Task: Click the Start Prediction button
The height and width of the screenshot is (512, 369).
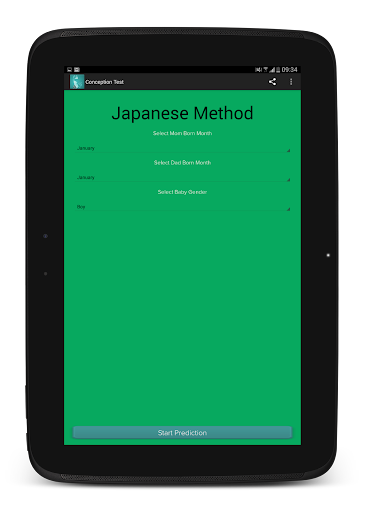Action: coord(182,433)
